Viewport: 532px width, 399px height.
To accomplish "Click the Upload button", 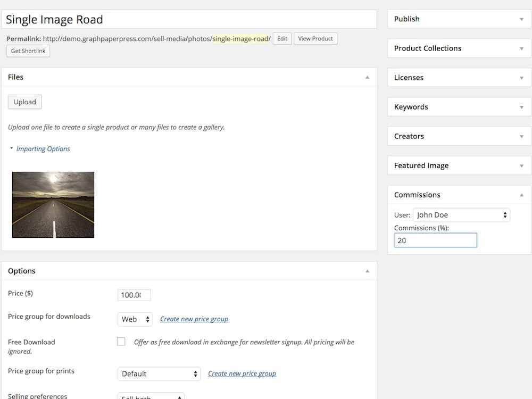I will pos(25,102).
